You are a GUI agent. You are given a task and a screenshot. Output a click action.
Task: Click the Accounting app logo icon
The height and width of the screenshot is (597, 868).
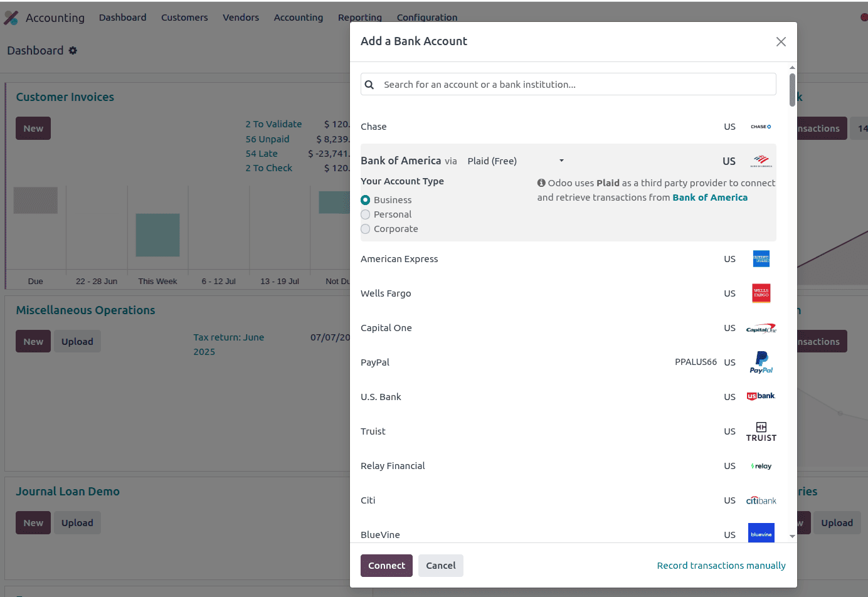[x=11, y=18]
